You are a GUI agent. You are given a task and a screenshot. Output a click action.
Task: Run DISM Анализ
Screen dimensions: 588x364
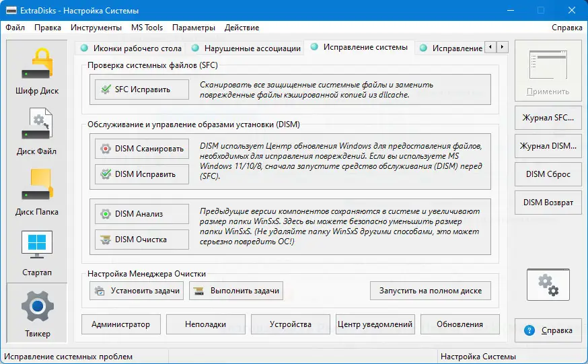tap(141, 214)
